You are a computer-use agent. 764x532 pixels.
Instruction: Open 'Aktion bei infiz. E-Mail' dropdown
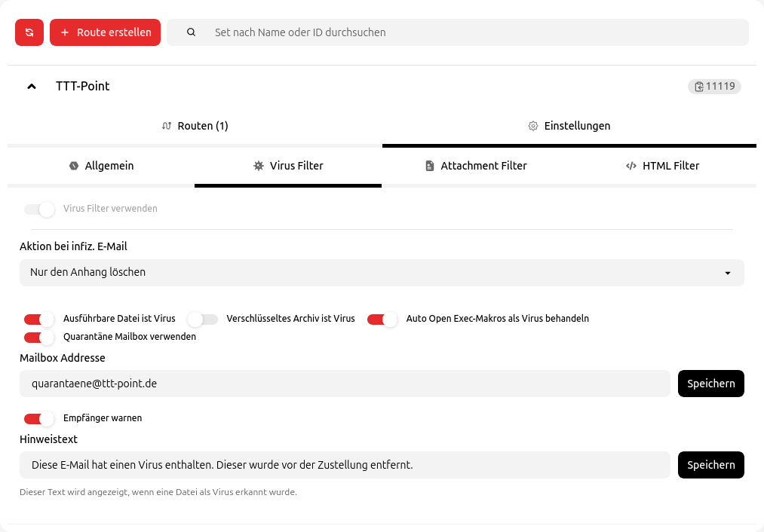(x=382, y=273)
